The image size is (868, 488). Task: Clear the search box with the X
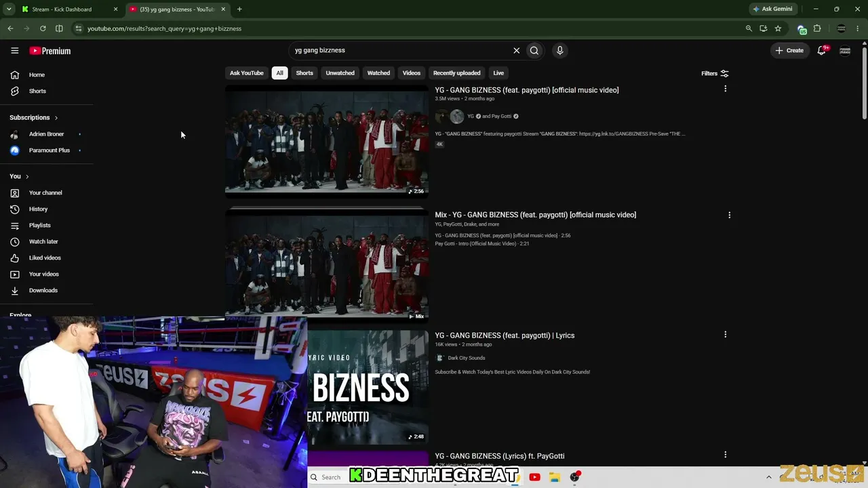pos(517,50)
